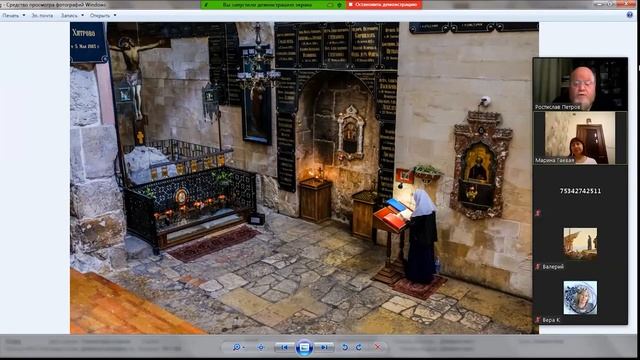Delete the photo with the red X
This screenshot has height=360, width=640.
378,347
